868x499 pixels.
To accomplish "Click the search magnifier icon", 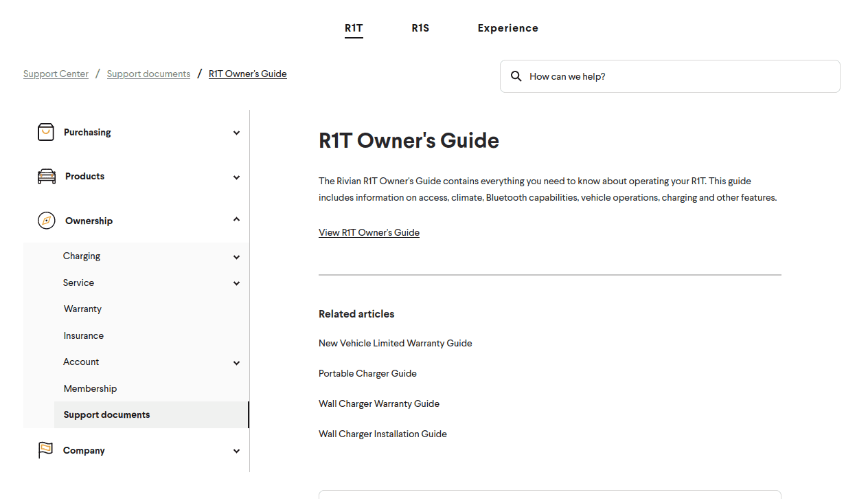I will click(x=516, y=76).
